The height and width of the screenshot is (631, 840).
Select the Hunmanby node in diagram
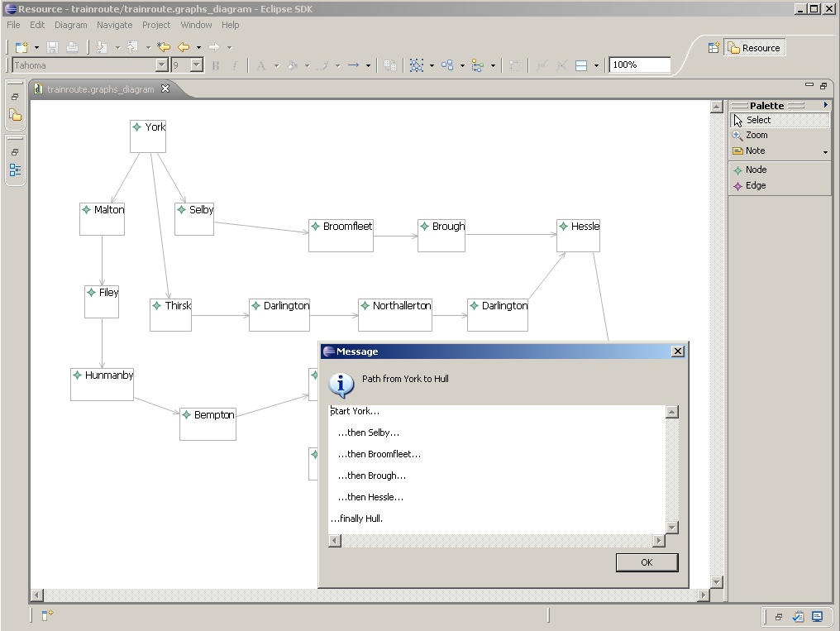[102, 385]
